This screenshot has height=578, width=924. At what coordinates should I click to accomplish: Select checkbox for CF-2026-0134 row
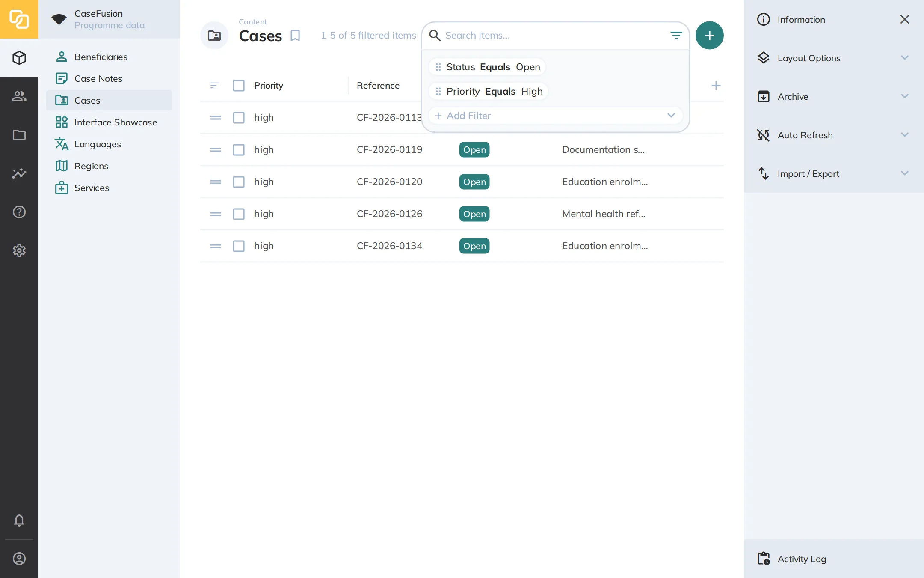239,246
